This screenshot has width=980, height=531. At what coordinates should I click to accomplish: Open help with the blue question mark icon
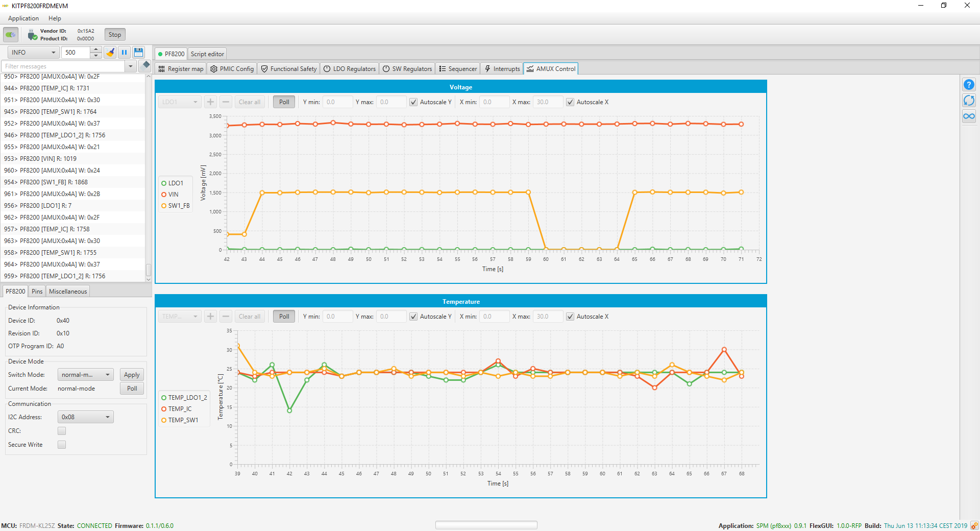point(969,85)
